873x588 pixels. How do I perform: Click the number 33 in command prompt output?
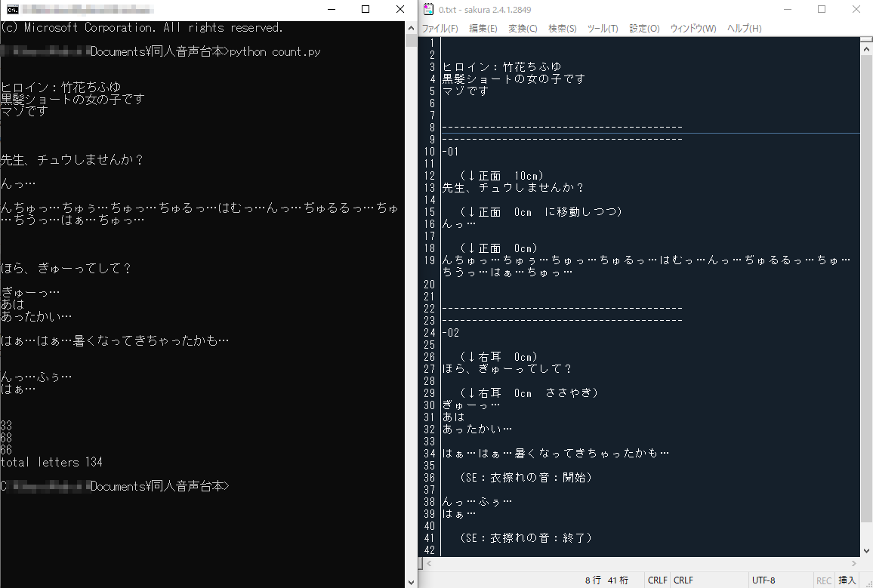pyautogui.click(x=6, y=426)
